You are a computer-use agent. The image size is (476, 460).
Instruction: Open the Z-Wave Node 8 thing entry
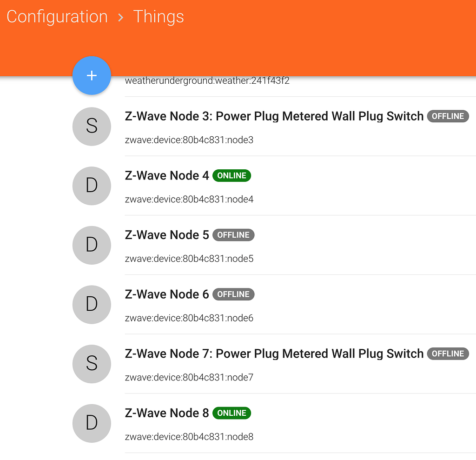point(167,413)
